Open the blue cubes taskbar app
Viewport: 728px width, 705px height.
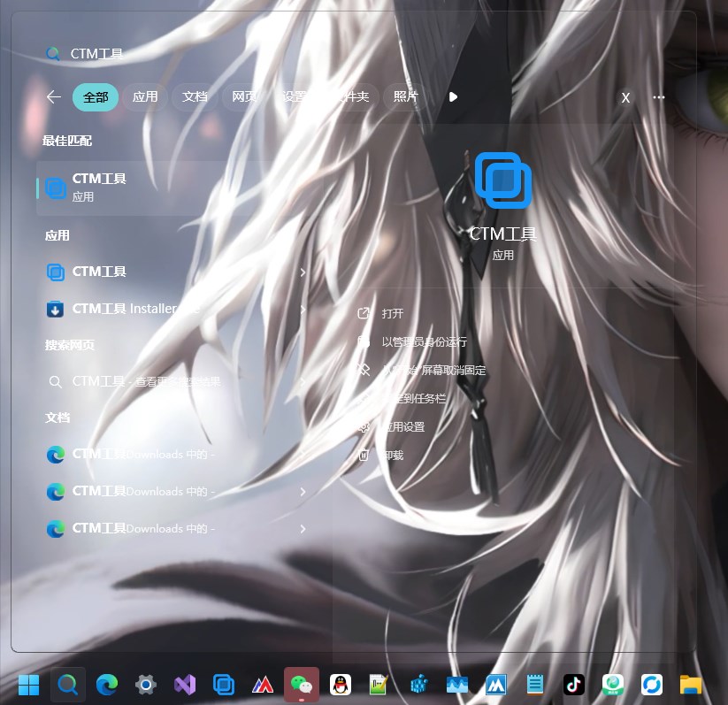(x=418, y=685)
